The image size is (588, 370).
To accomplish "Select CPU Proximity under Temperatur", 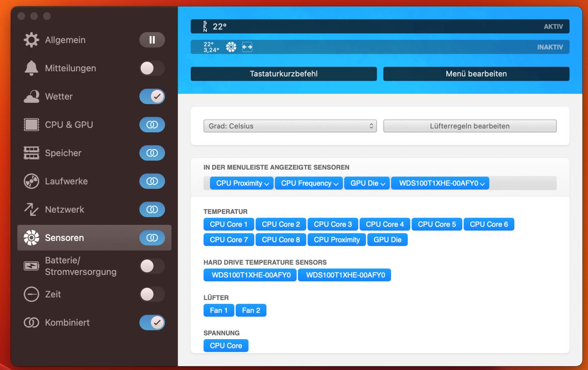I will click(x=337, y=240).
